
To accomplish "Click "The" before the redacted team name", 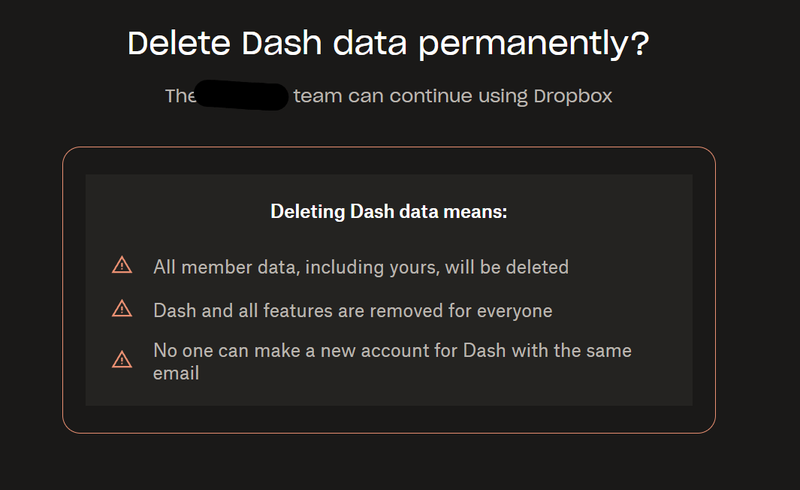I will pos(180,97).
